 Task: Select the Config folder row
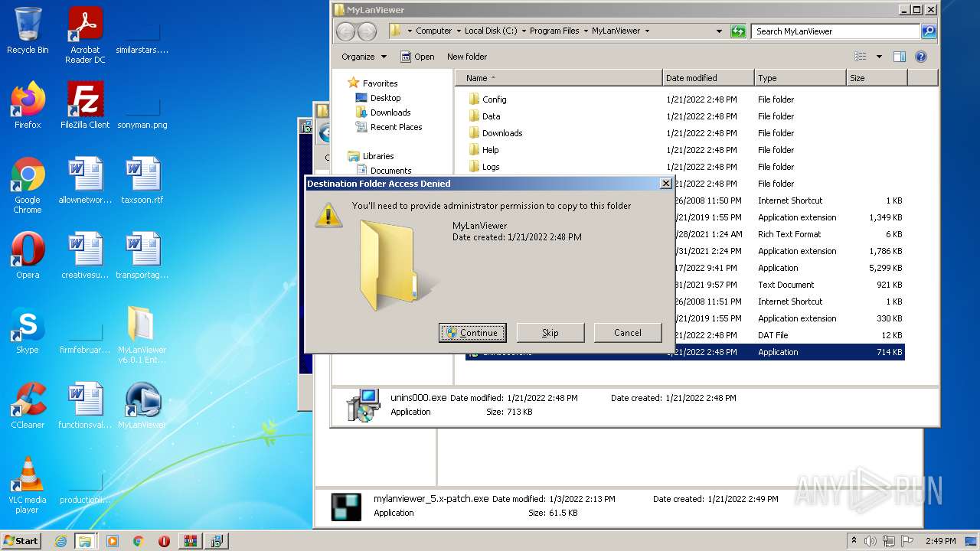[x=685, y=99]
